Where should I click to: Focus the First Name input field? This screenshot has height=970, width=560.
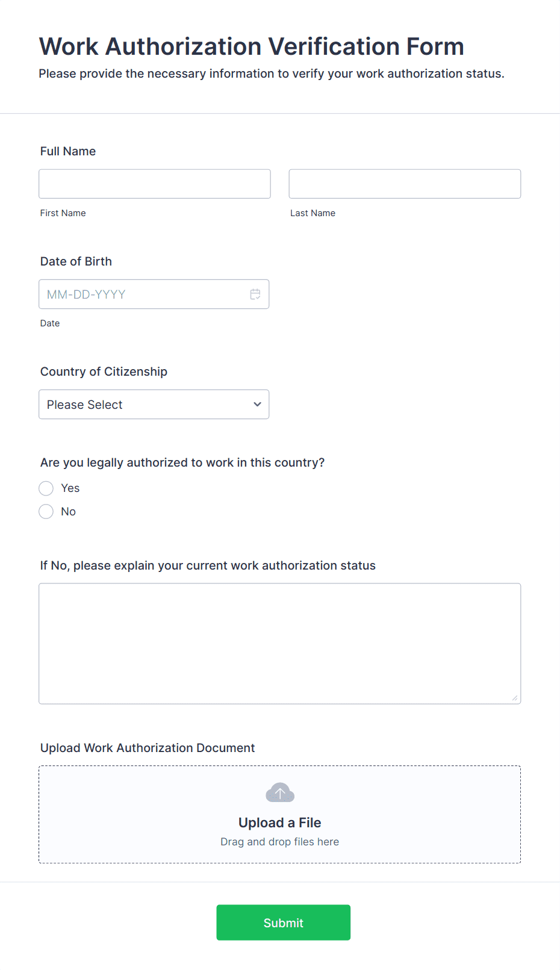[155, 184]
